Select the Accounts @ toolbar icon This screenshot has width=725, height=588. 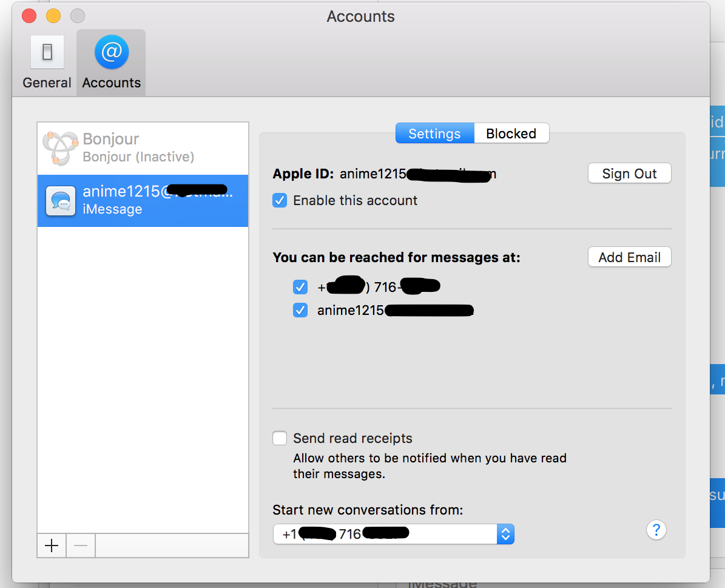[112, 52]
